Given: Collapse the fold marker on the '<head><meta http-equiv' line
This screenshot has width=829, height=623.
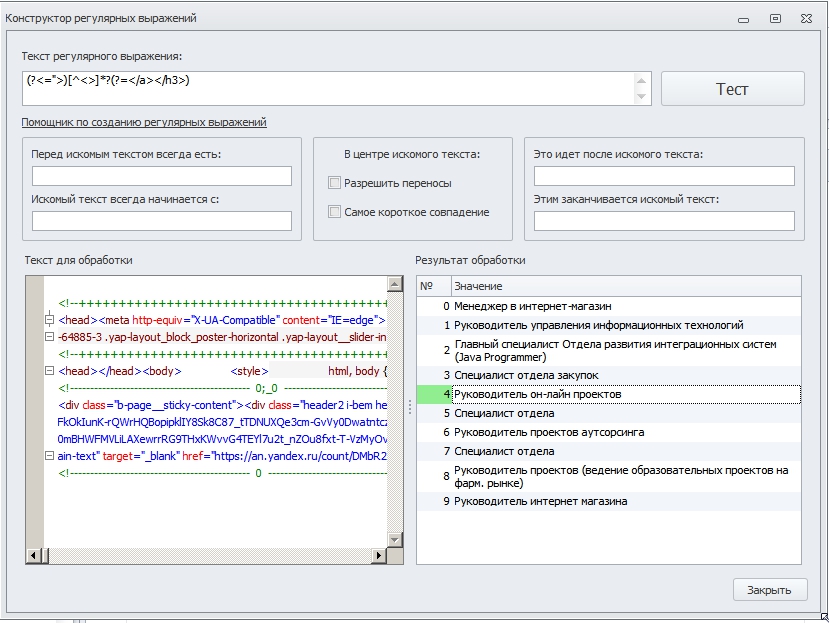Looking at the screenshot, I should 49,320.
